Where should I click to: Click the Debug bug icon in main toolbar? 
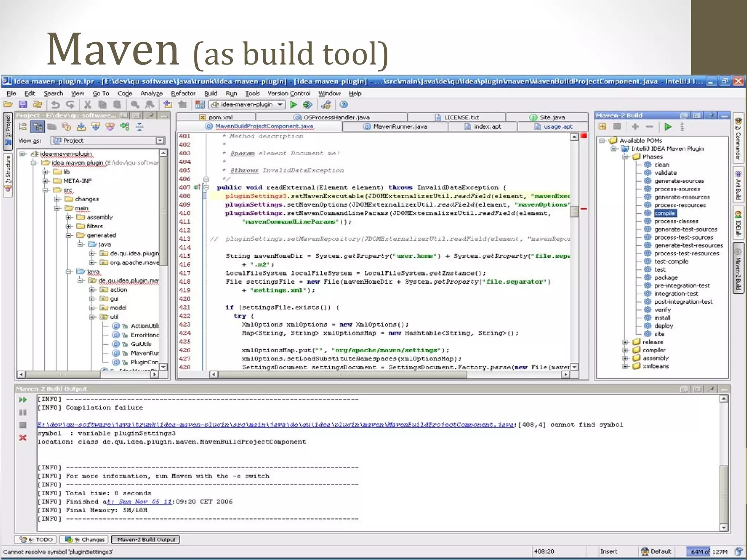point(307,105)
